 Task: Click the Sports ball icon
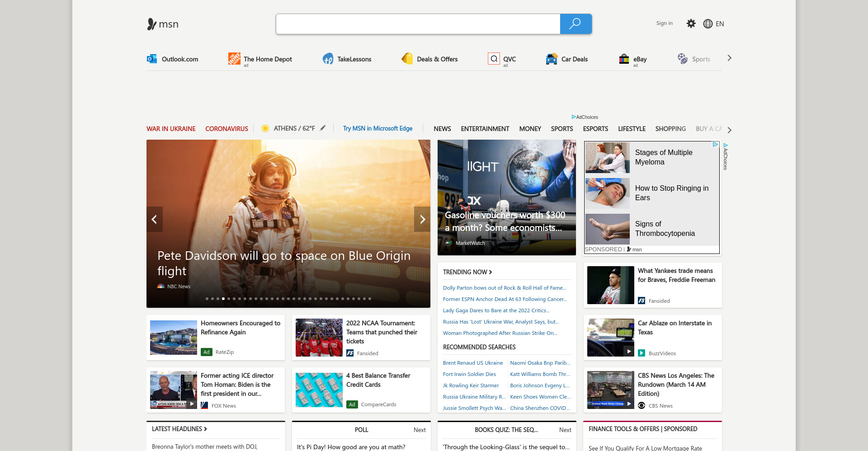(683, 59)
